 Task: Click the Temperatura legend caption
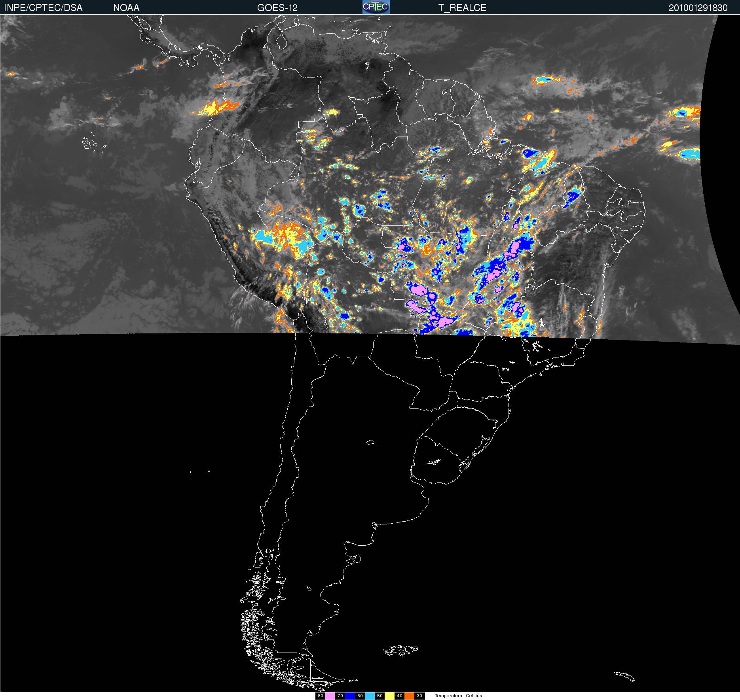[x=448, y=696]
